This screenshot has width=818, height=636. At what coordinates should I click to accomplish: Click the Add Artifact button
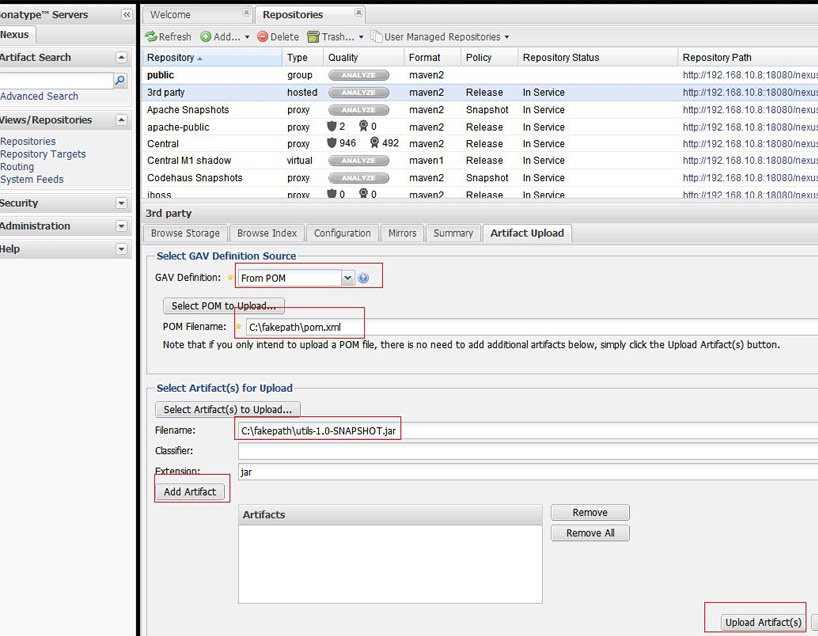coord(190,492)
